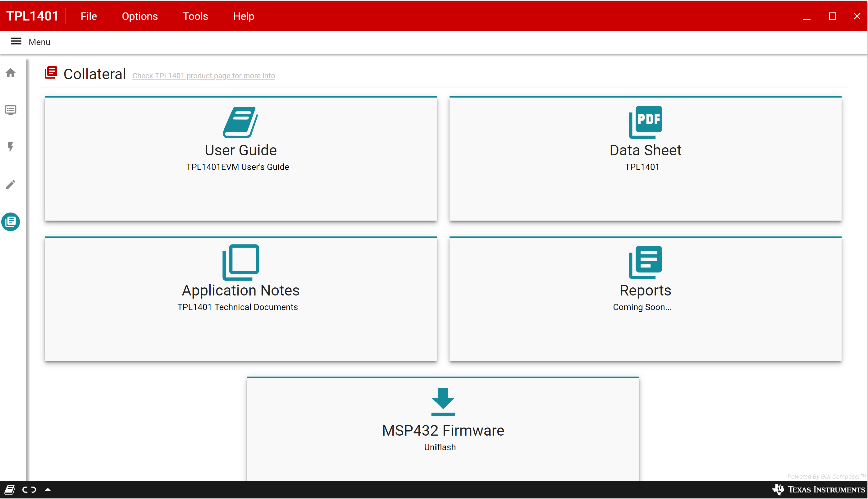Open the User Guide card
The image size is (868, 499).
(x=240, y=158)
